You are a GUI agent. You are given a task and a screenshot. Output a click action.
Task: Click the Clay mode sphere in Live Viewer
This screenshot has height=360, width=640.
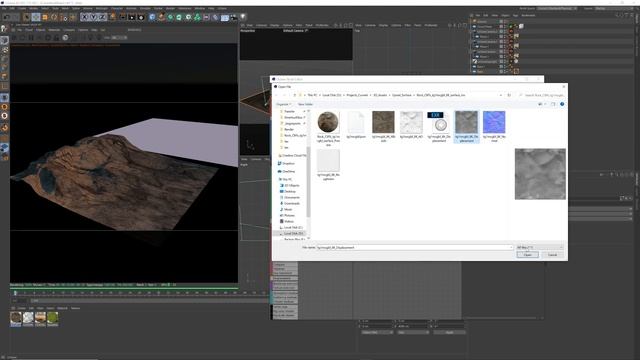pyautogui.click(x=65, y=38)
